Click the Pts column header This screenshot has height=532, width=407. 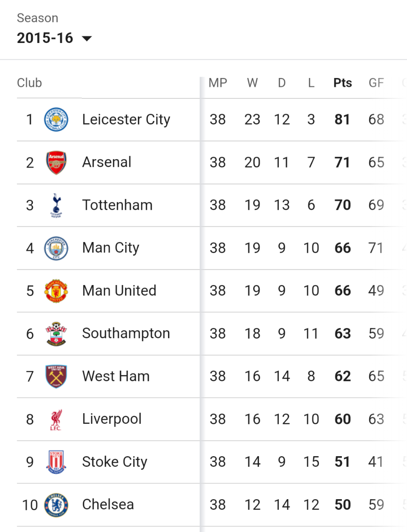pyautogui.click(x=343, y=83)
